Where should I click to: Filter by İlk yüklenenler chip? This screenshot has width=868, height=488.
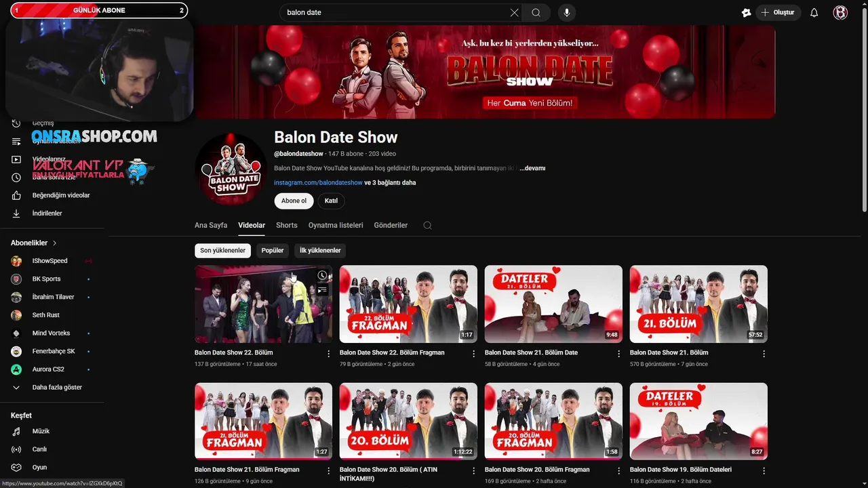(x=320, y=251)
